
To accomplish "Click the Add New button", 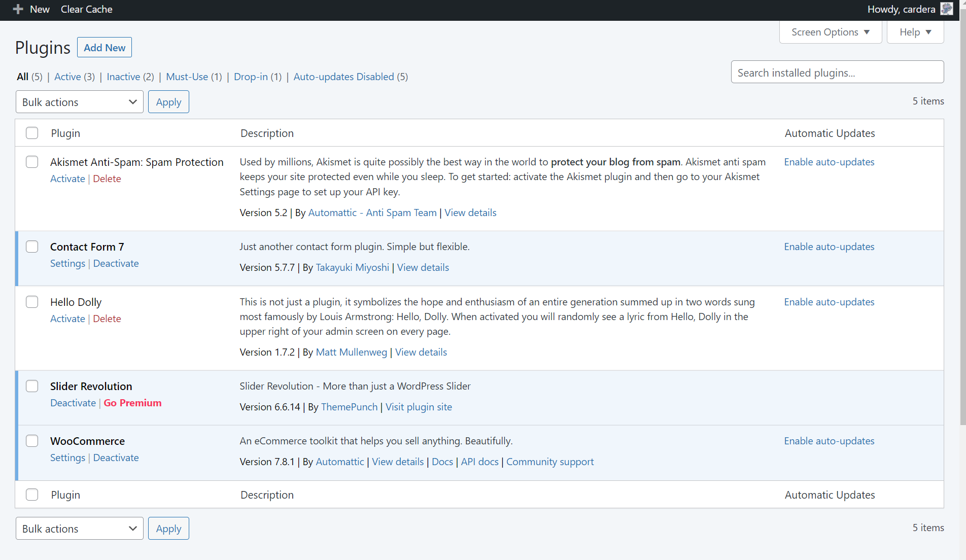I will [105, 47].
